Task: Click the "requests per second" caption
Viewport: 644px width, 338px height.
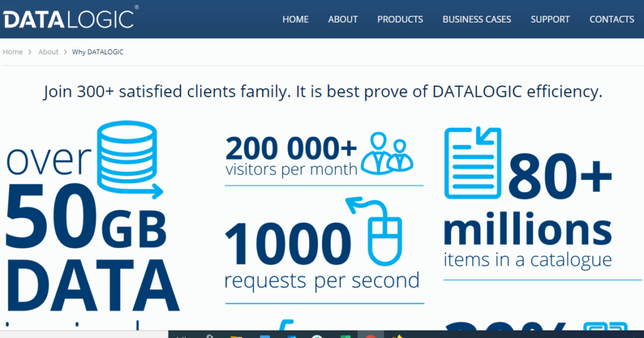Action: click(x=322, y=281)
